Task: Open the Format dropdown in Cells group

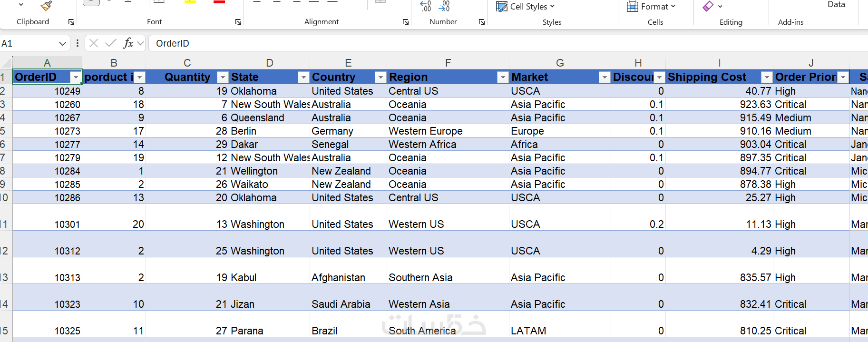Action: pyautogui.click(x=651, y=7)
